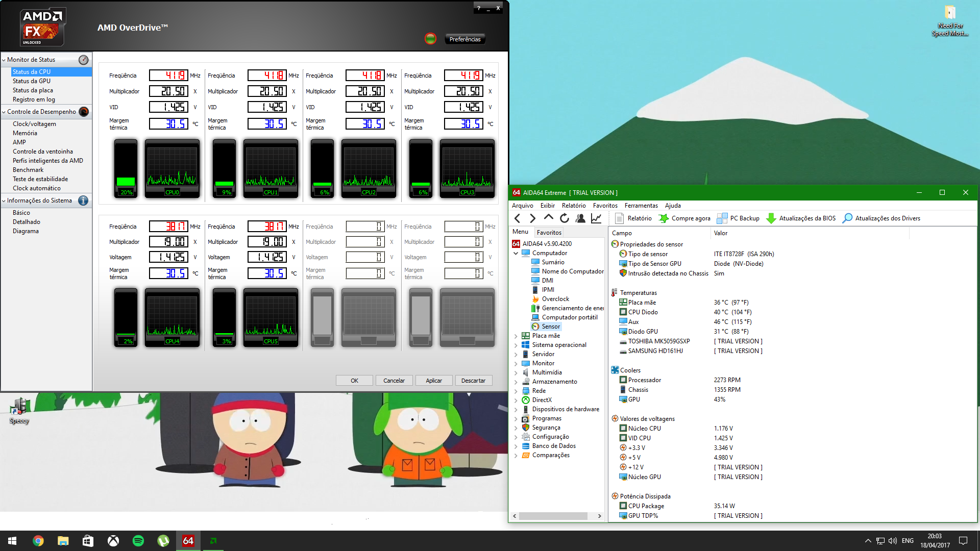Expand the Comparações tree node
Image resolution: width=980 pixels, height=551 pixels.
pos(516,455)
